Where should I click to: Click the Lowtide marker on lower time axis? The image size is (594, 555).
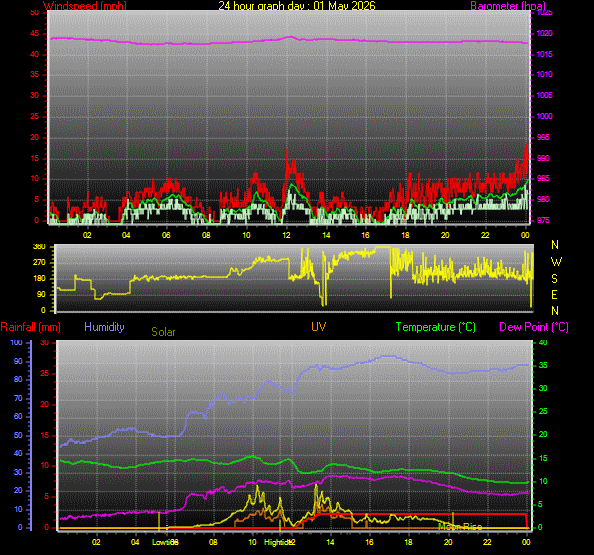[x=165, y=542]
